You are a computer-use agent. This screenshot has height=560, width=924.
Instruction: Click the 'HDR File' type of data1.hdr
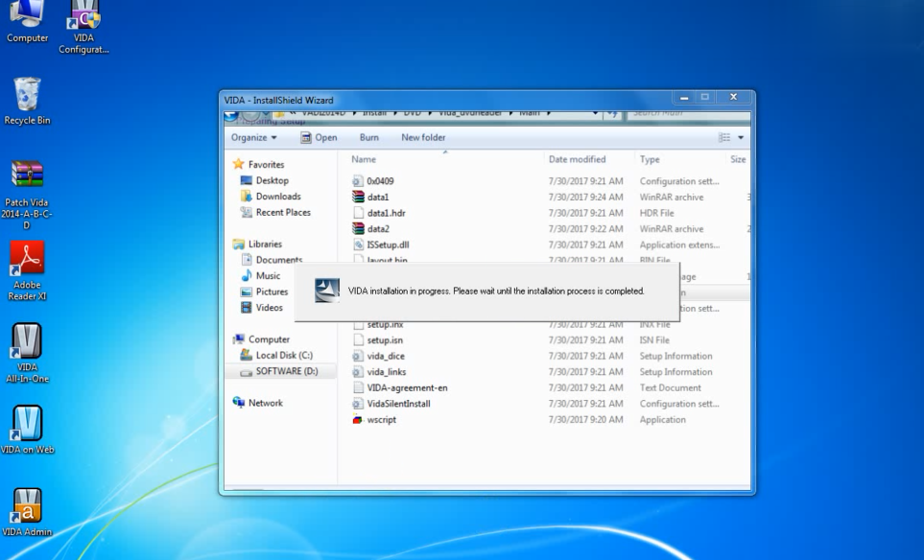pos(657,213)
